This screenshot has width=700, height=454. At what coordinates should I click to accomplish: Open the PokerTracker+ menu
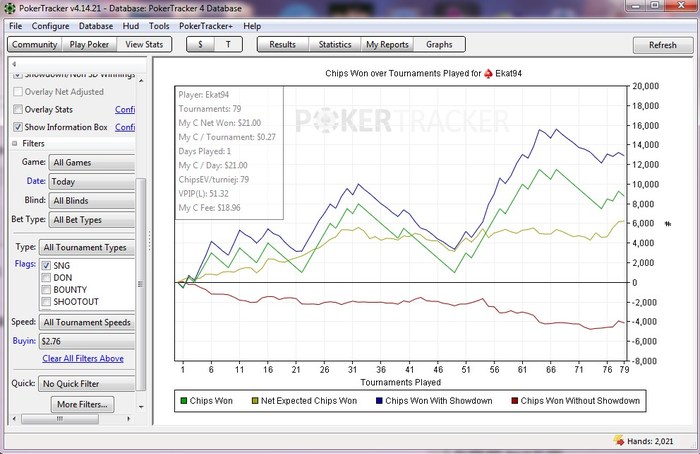click(206, 26)
